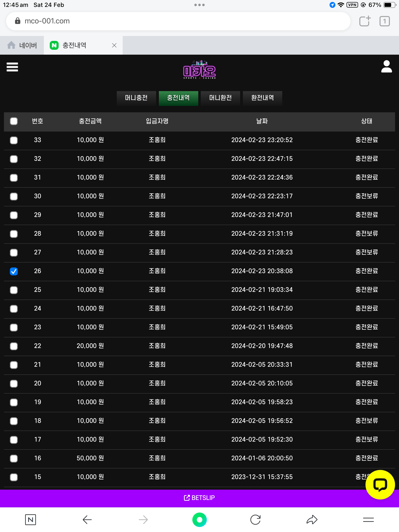Expand the BETSLIP bar
This screenshot has width=399, height=532.
click(199, 498)
